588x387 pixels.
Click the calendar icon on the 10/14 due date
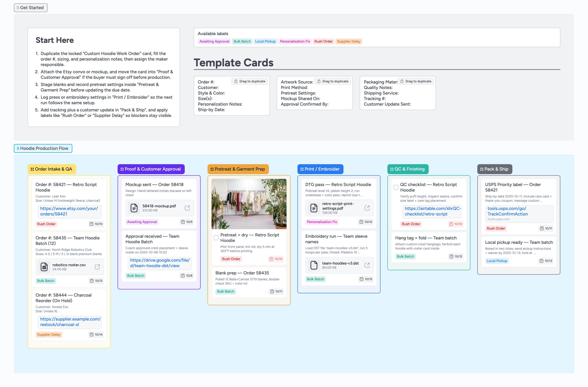(x=91, y=334)
